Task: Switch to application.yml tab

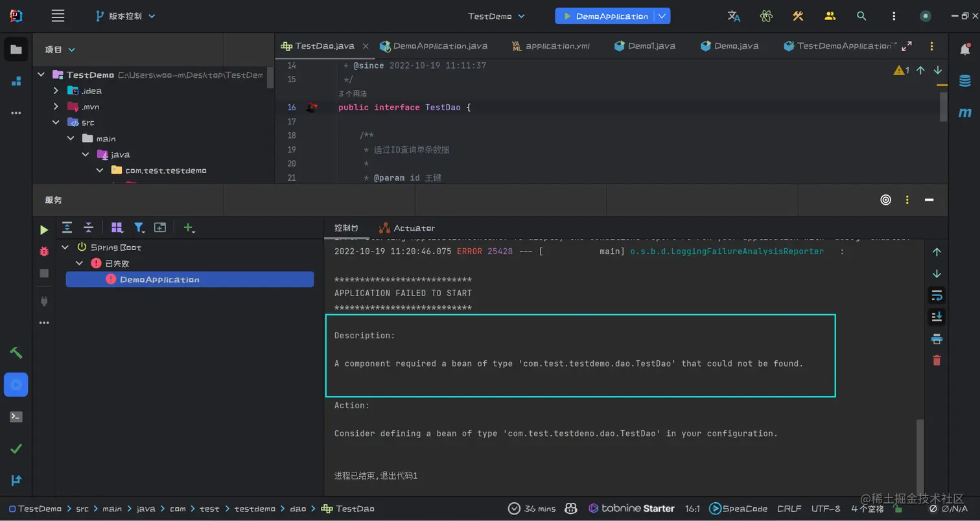Action: click(551, 46)
